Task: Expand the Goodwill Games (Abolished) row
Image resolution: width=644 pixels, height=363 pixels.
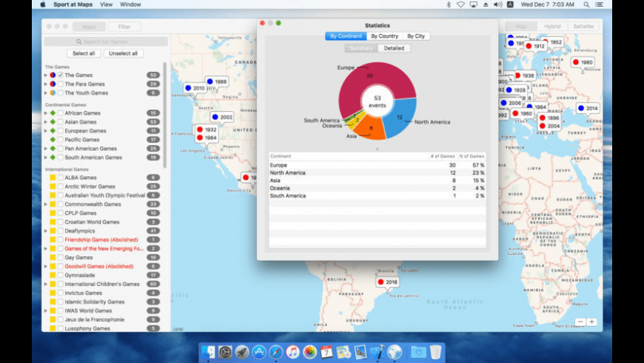Action: tap(46, 267)
